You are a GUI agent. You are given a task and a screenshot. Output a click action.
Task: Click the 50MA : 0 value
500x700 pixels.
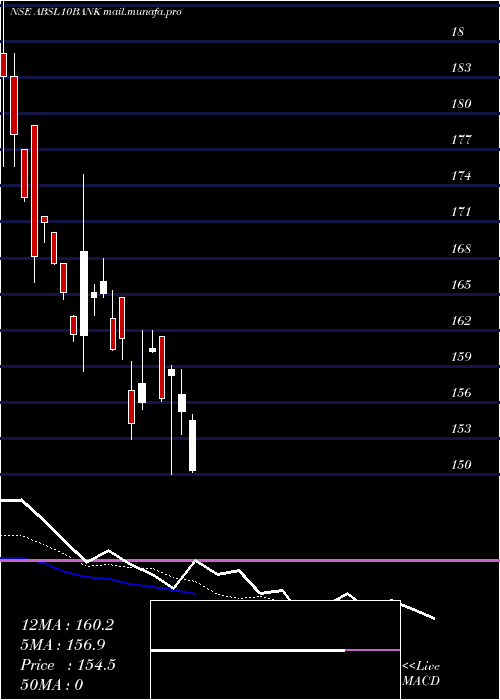pos(52,685)
